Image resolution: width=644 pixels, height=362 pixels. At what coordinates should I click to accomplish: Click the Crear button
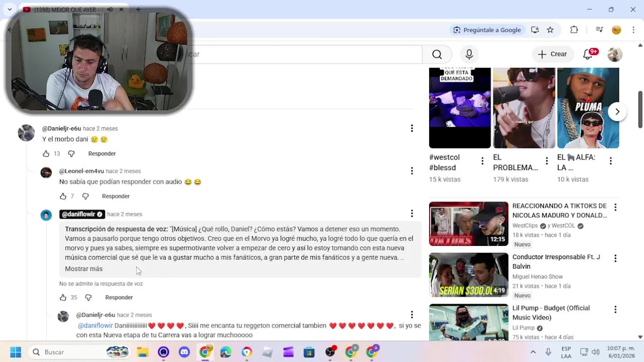(552, 54)
